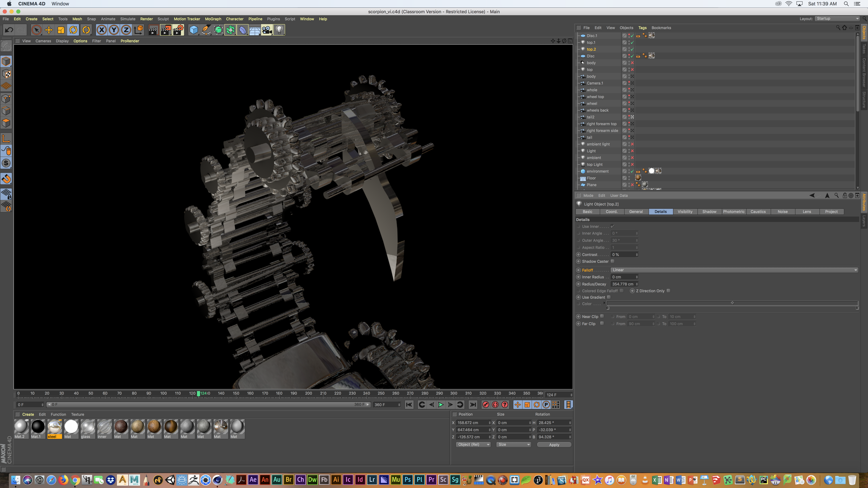This screenshot has height=488, width=868.
Task: Switch to the Shadow tab
Action: [x=709, y=211]
